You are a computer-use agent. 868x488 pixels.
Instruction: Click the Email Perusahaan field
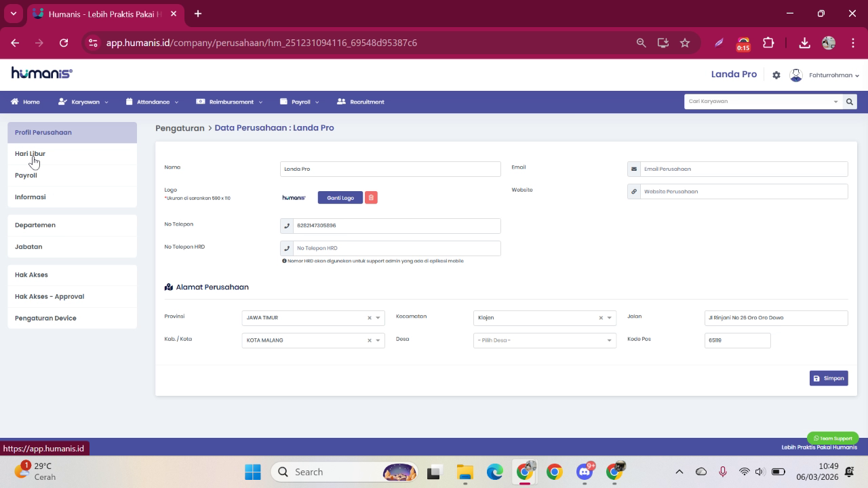point(744,169)
